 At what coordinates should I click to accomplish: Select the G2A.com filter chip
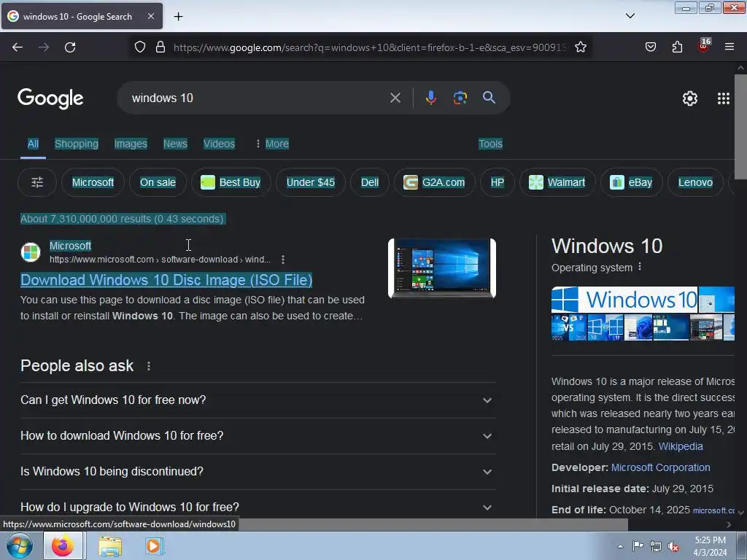pos(435,182)
